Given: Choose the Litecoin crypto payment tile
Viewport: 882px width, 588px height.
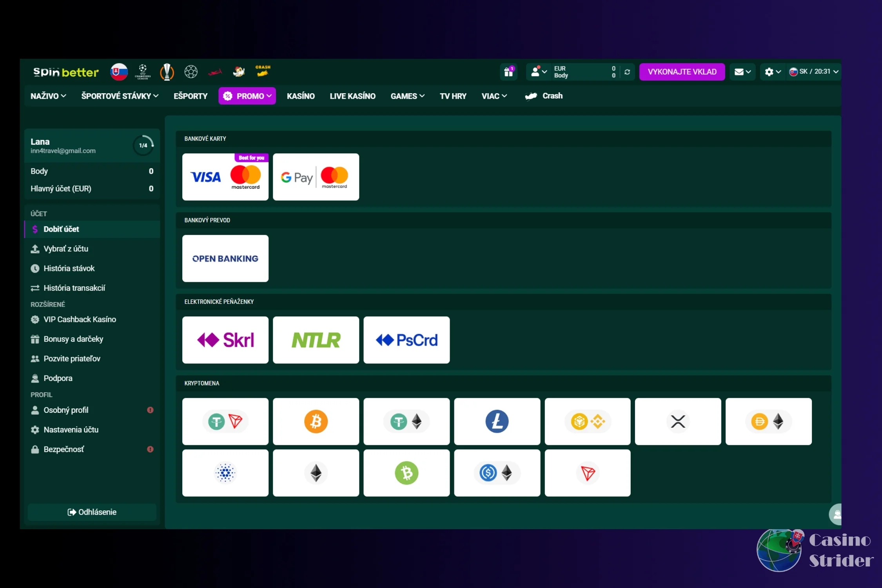Looking at the screenshot, I should 497,421.
